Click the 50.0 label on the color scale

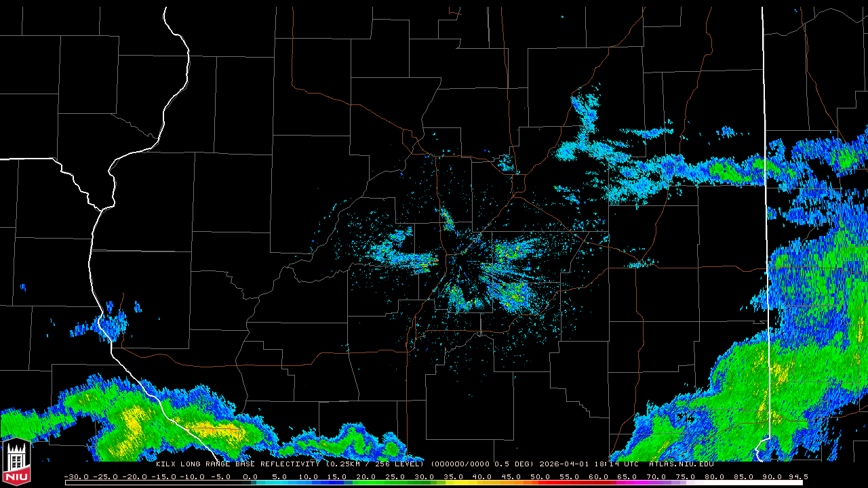point(540,477)
